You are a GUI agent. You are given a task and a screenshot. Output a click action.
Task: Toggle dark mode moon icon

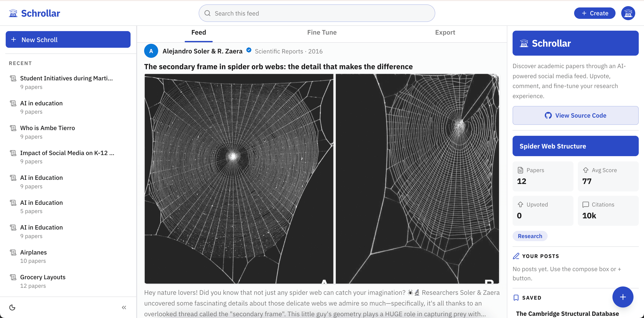(12, 307)
